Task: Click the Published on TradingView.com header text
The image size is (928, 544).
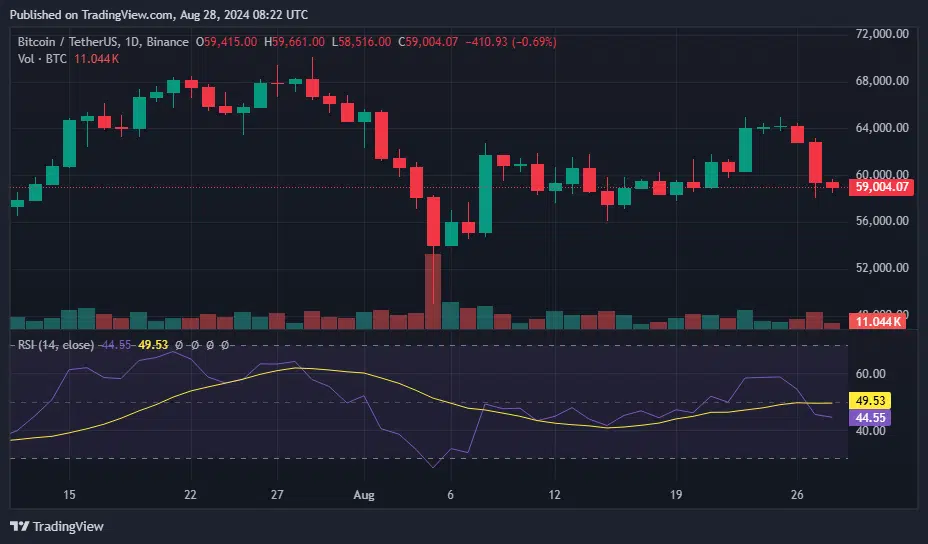Action: (x=159, y=15)
